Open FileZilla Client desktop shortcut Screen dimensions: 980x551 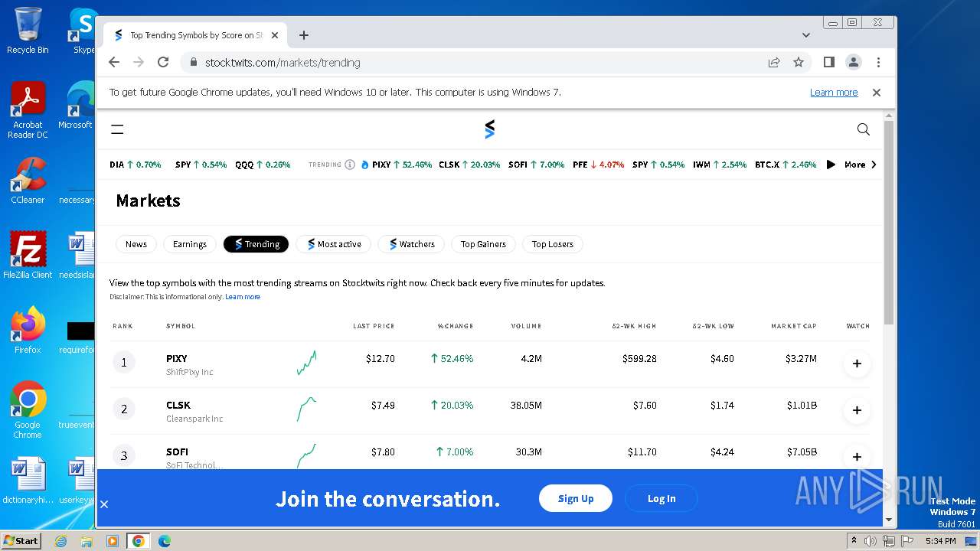click(x=28, y=255)
